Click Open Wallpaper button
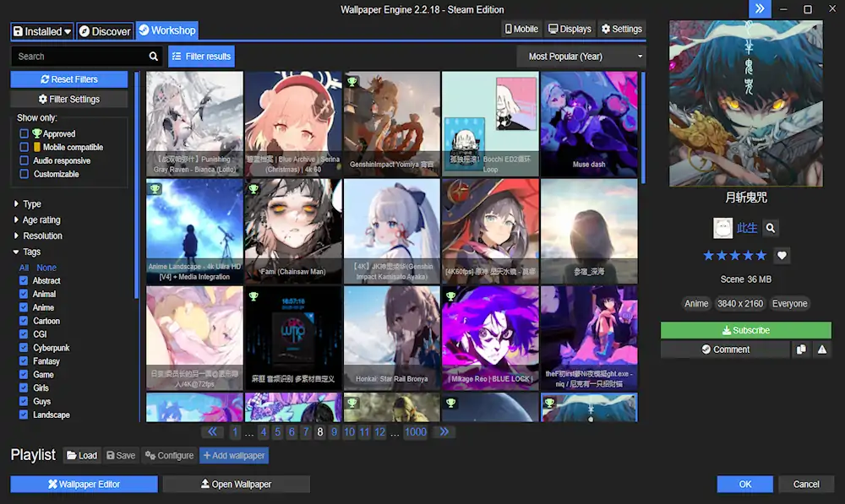 coord(236,484)
